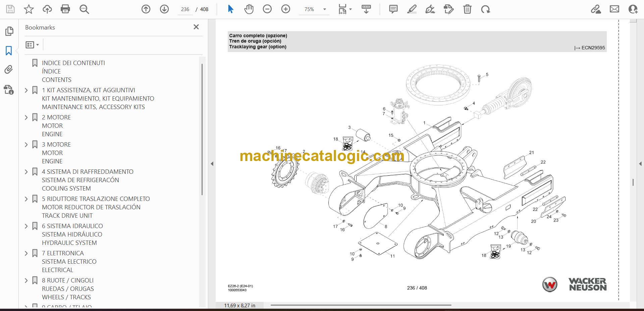Click the Tracklaying gear (option) heading
The height and width of the screenshot is (311, 644).
pyautogui.click(x=258, y=47)
